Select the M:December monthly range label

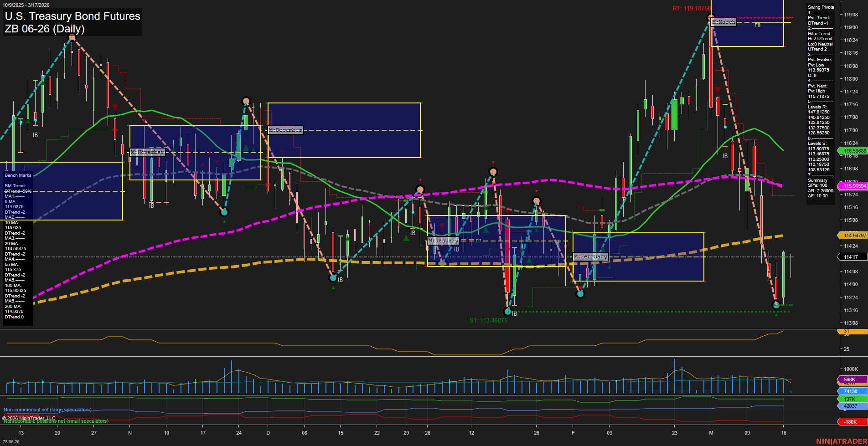285,130
